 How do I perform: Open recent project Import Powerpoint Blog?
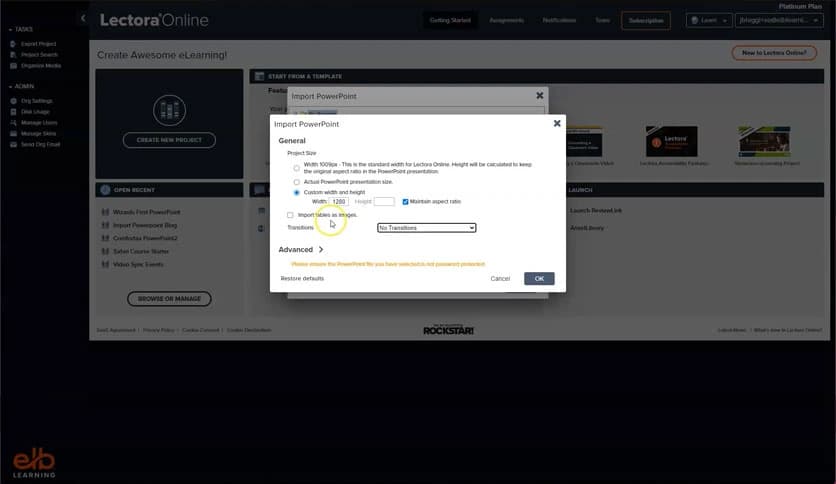[x=145, y=225]
